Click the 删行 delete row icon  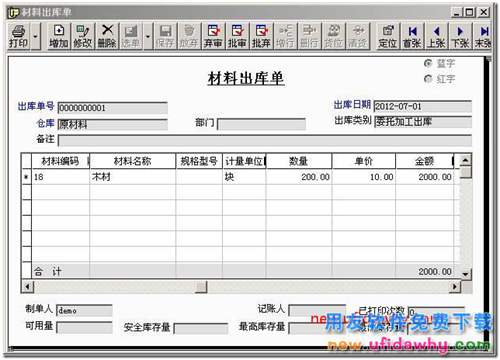[x=309, y=36]
